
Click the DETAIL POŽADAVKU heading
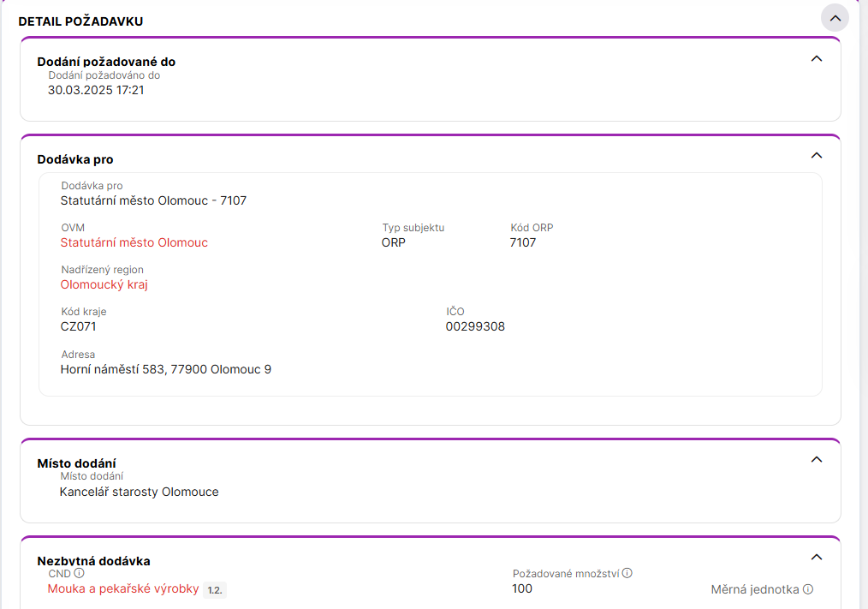coord(80,21)
